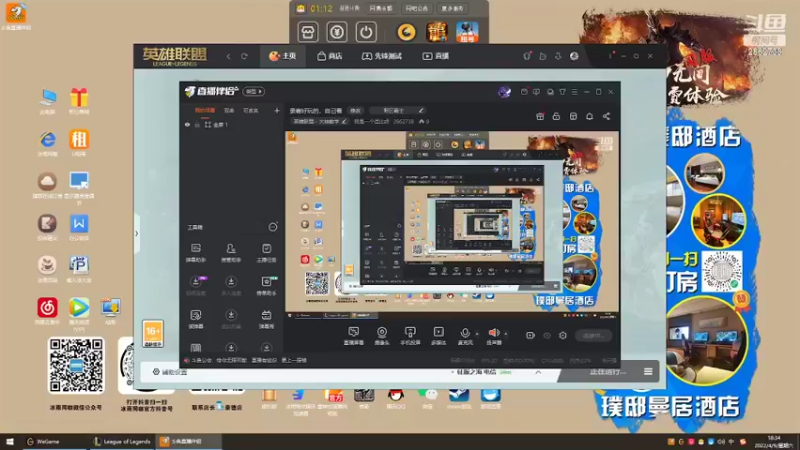The height and width of the screenshot is (450, 800).
Task: Open 网吧公告 button in top widget
Action: 417,8
